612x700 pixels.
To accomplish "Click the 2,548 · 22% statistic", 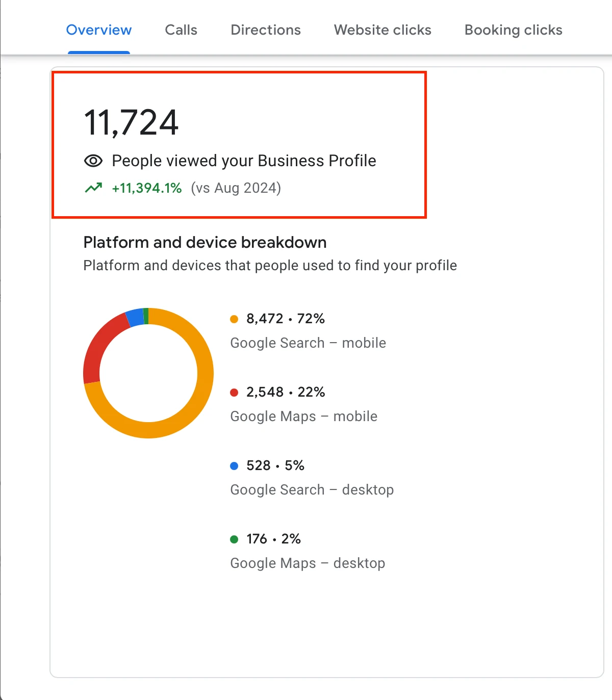I will [x=286, y=392].
